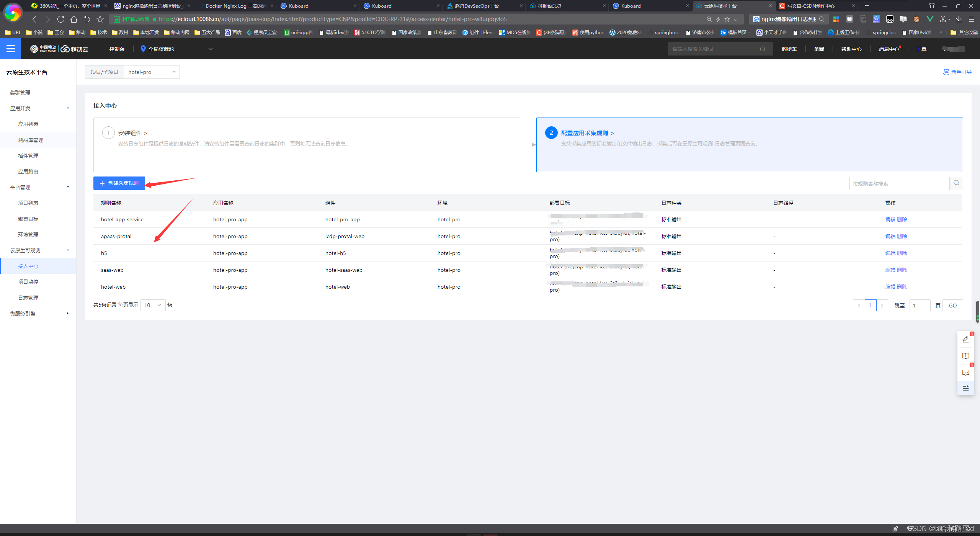Open the hotel-pro project dropdown
Viewport: 980px width, 536px height.
(152, 72)
